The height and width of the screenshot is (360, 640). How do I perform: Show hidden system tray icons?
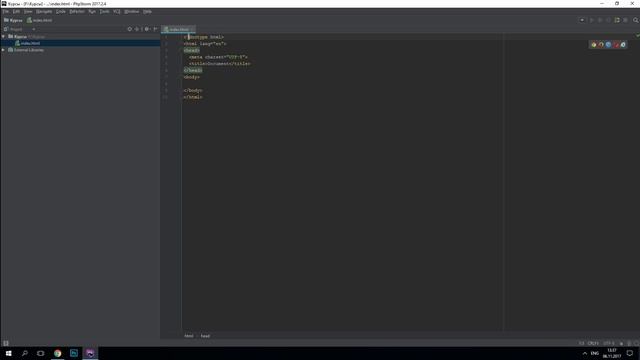tap(584, 353)
